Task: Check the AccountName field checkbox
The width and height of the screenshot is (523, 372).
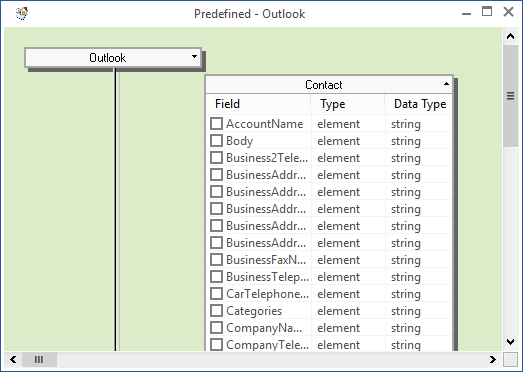Action: (x=216, y=124)
